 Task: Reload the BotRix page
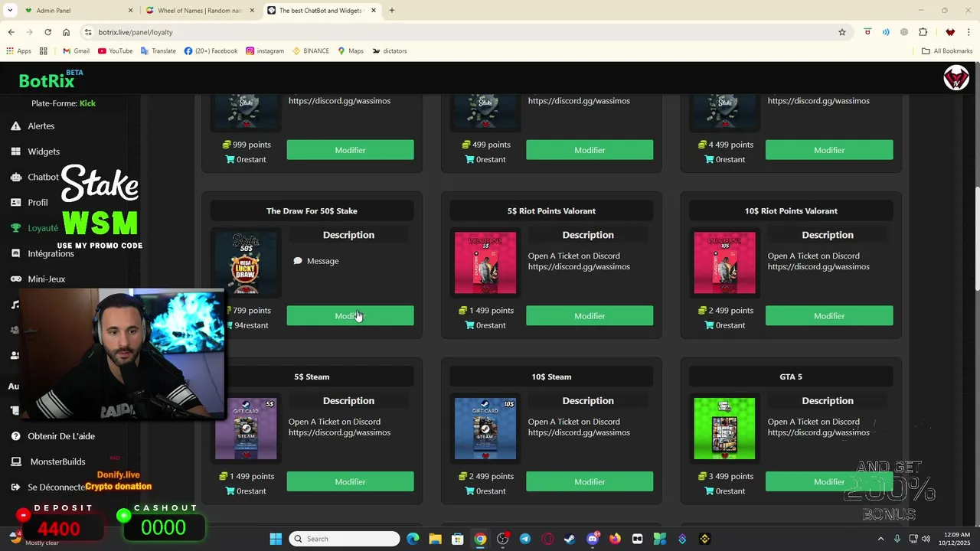47,32
